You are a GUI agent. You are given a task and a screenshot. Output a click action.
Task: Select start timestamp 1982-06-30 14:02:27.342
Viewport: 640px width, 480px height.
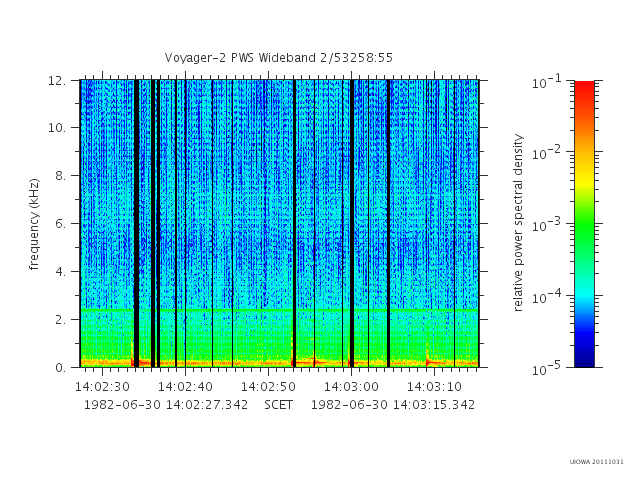click(166, 405)
